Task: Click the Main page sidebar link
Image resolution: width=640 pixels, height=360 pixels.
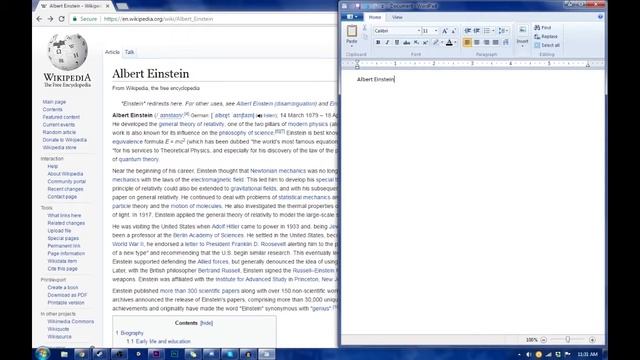Action: click(54, 102)
